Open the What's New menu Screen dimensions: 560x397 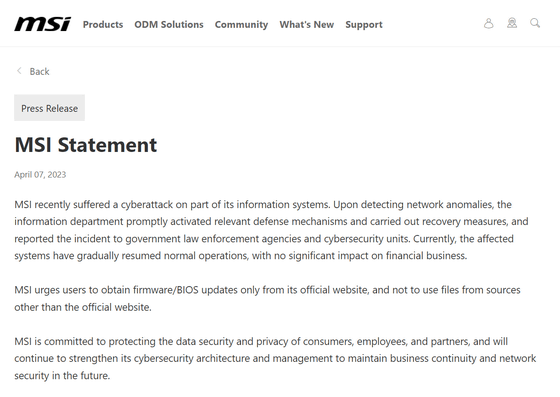pyautogui.click(x=307, y=24)
